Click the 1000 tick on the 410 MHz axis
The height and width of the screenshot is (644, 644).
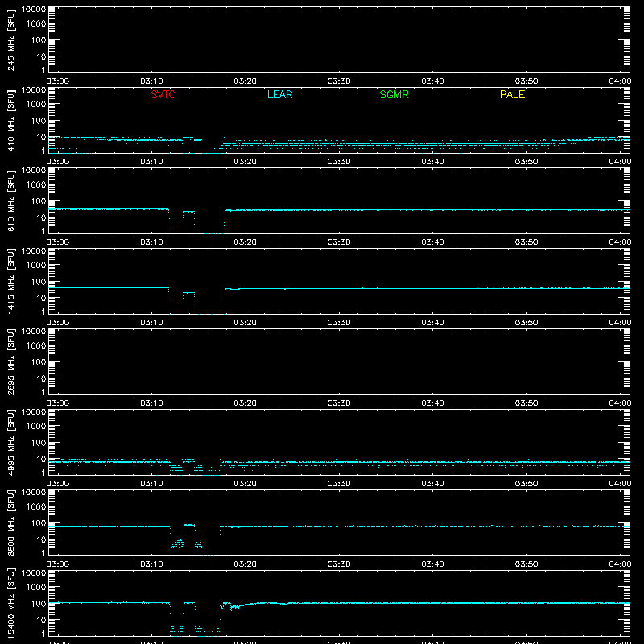point(36,105)
